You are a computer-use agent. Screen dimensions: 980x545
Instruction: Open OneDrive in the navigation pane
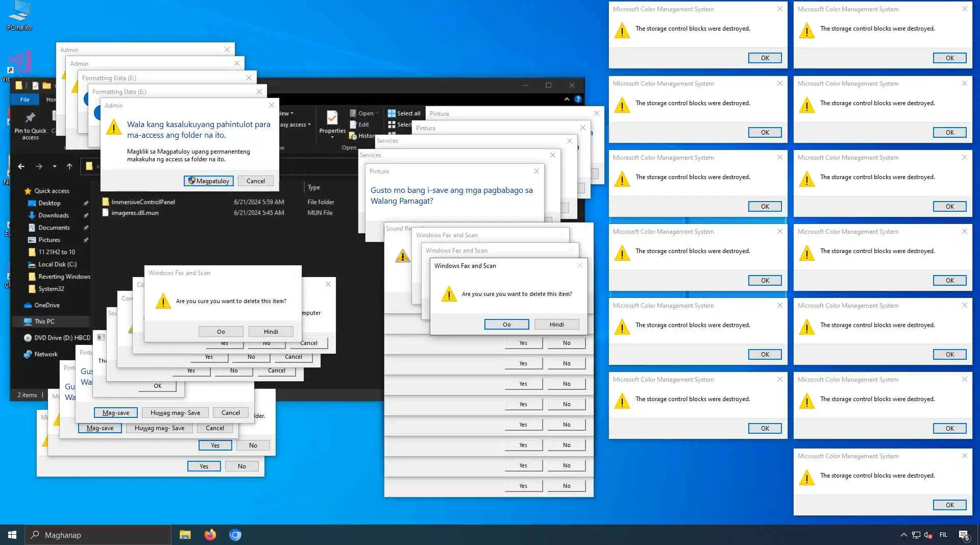point(47,305)
